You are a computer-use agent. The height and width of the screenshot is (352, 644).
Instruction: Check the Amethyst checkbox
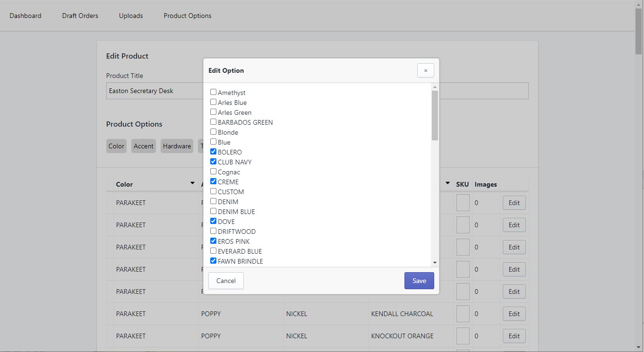214,93
